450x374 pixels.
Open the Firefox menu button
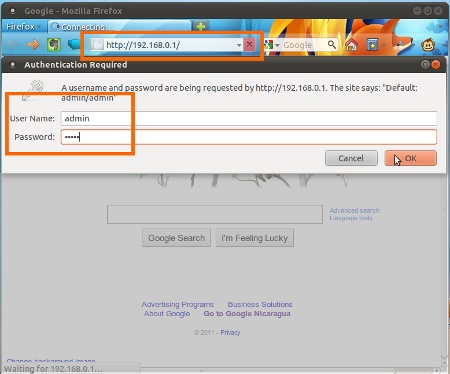23,26
